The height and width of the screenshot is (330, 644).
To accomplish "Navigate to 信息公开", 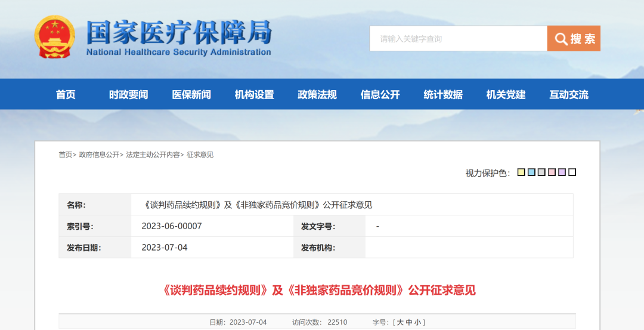I will tap(380, 94).
